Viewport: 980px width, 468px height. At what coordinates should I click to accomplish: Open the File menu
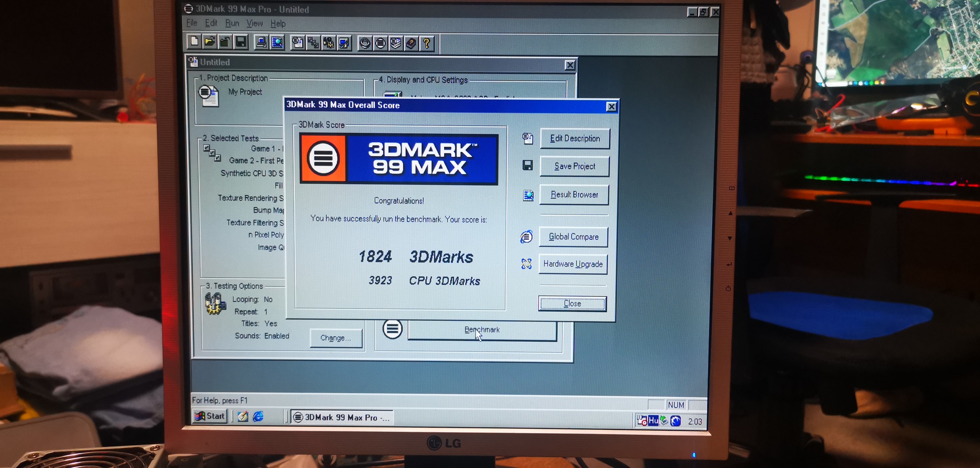click(191, 22)
